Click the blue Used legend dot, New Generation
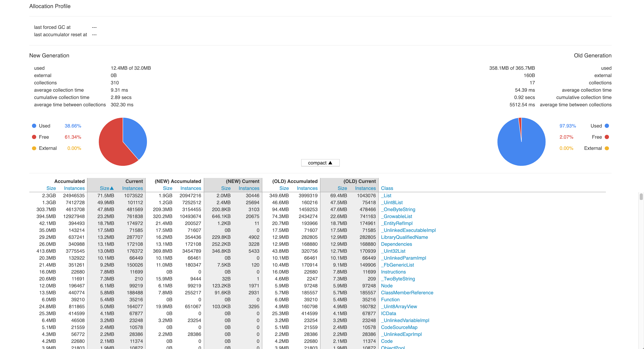The image size is (644, 349). tap(34, 126)
